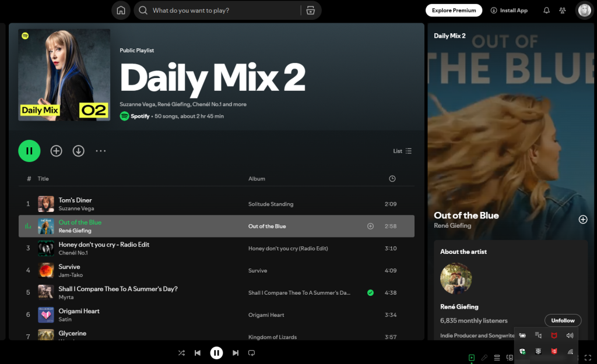This screenshot has width=597, height=364.
Task: Skip to next track
Action: coord(236,353)
